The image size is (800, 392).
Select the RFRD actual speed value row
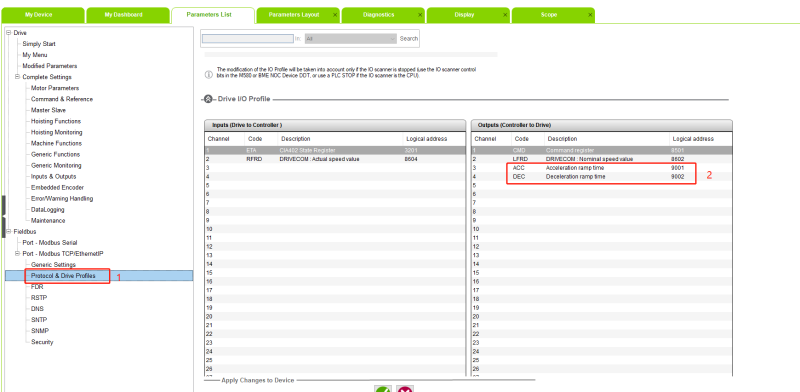tap(335, 159)
